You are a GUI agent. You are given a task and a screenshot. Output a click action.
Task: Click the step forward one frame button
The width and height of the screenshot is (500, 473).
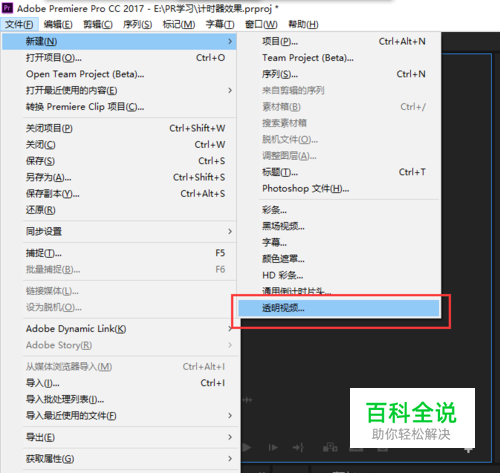point(273,447)
